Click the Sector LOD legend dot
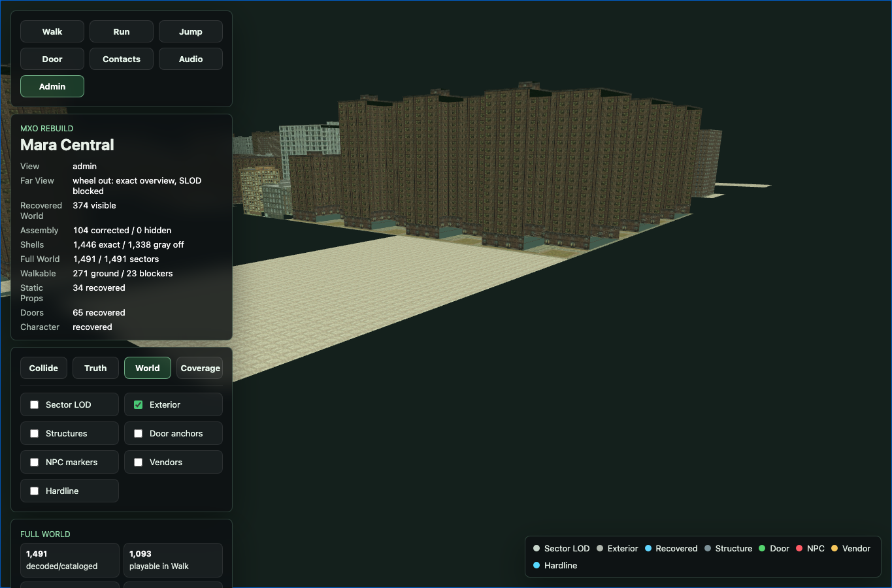892x588 pixels. point(537,548)
